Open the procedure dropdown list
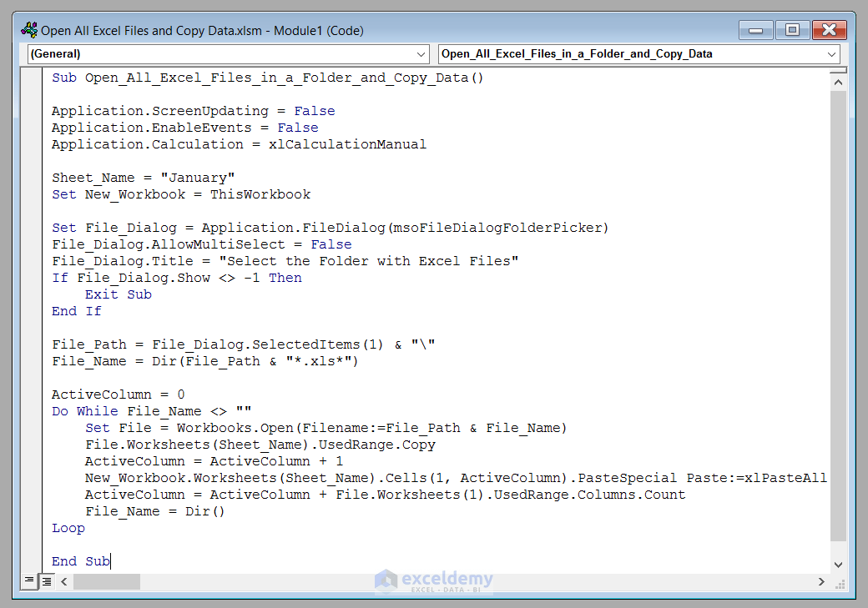This screenshot has width=868, height=608. (x=833, y=53)
